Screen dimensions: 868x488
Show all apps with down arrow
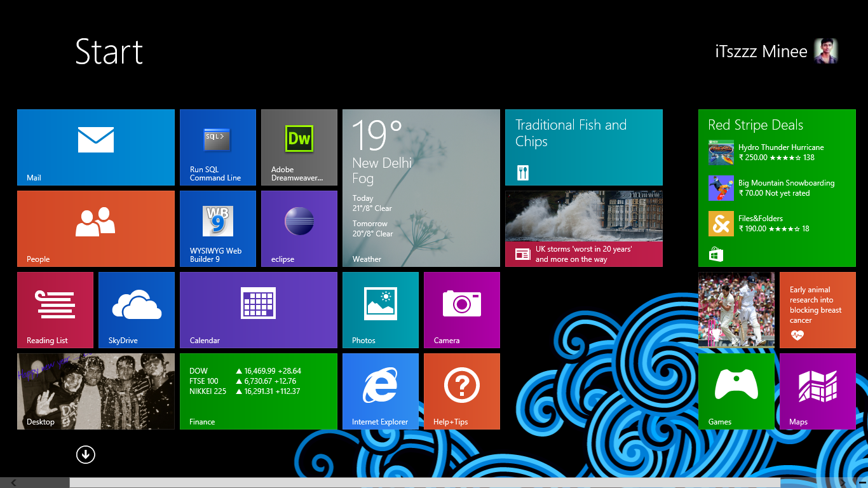85,454
